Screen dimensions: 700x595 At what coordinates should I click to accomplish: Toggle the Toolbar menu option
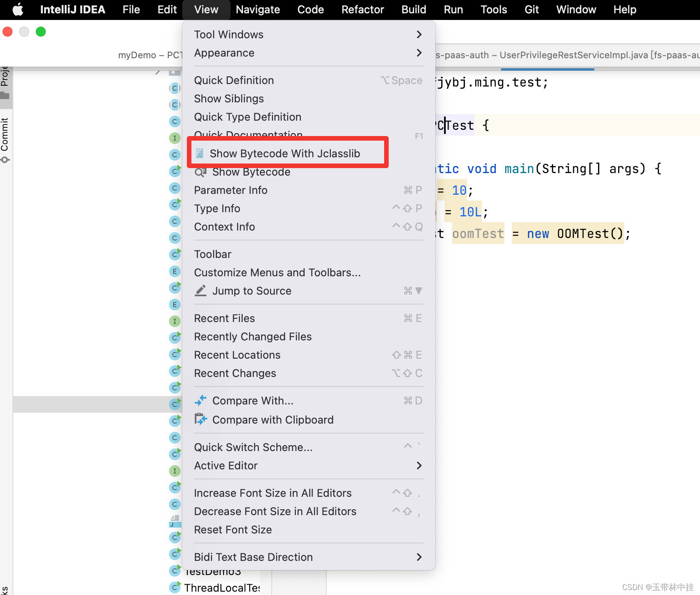click(308, 254)
